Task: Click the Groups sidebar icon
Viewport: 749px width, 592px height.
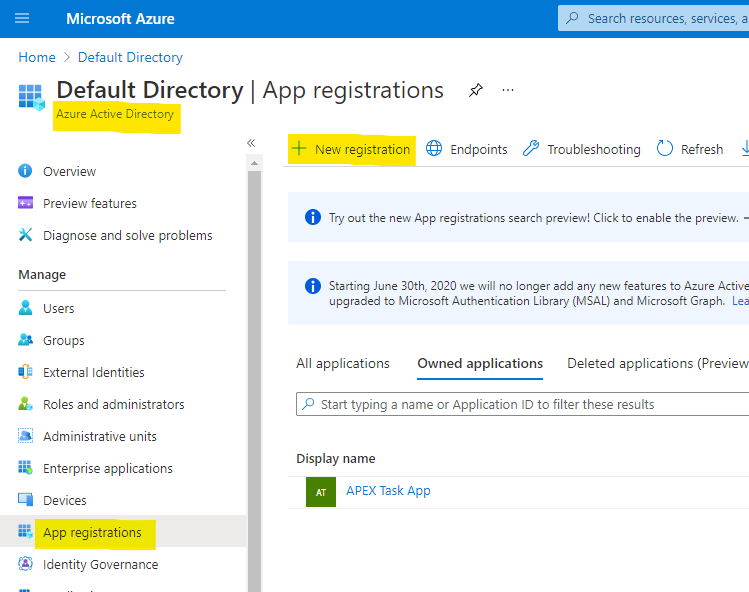Action: point(26,340)
